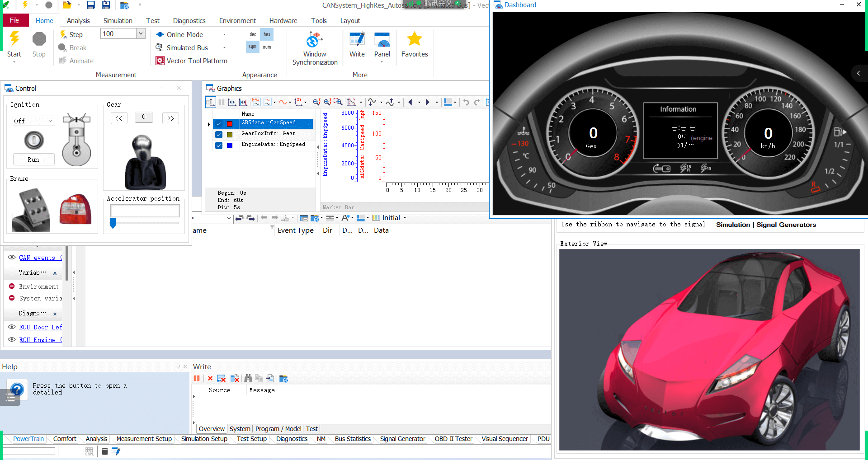Switch to Bus Statistics desktop tab

point(353,439)
